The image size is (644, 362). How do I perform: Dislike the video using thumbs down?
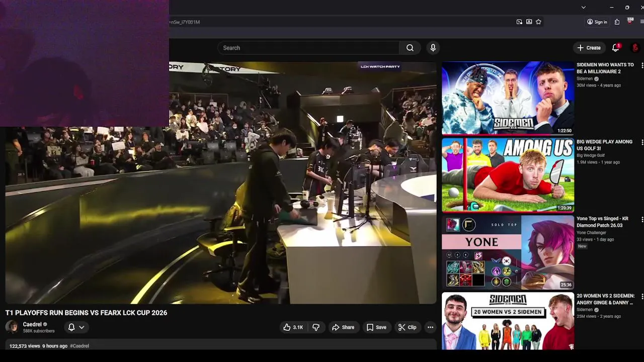click(x=316, y=327)
